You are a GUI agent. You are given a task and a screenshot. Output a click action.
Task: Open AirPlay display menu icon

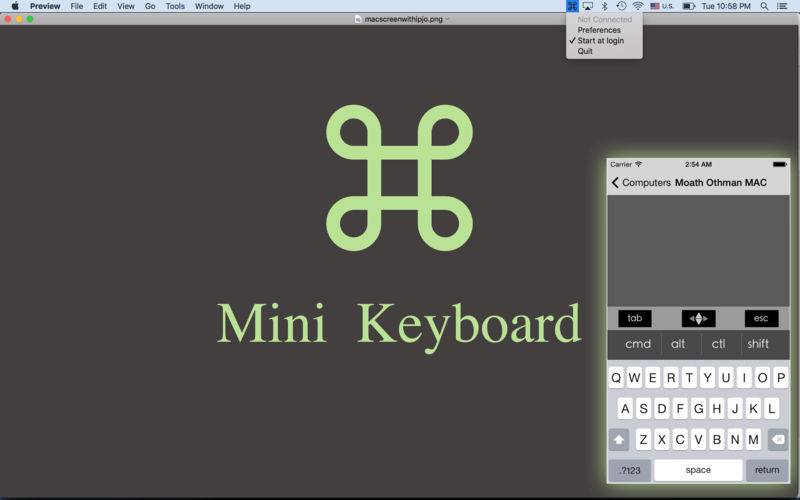(588, 6)
